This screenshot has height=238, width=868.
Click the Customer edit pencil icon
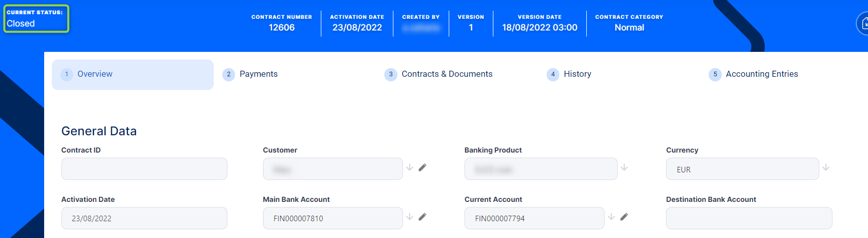pos(422,167)
